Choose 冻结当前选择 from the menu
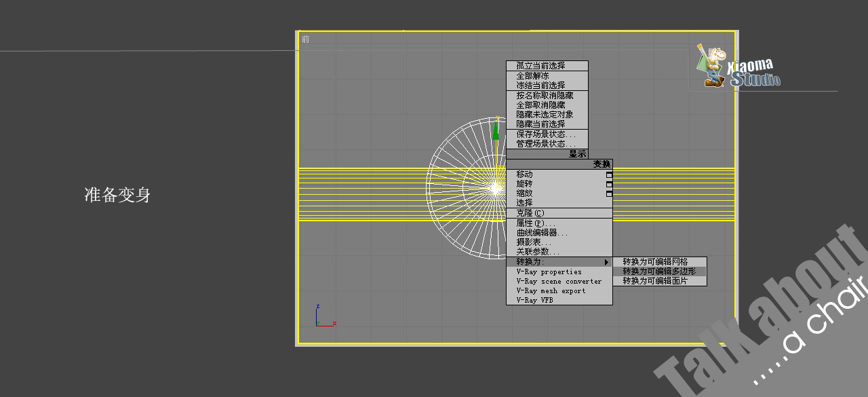This screenshot has width=868, height=397. point(540,86)
